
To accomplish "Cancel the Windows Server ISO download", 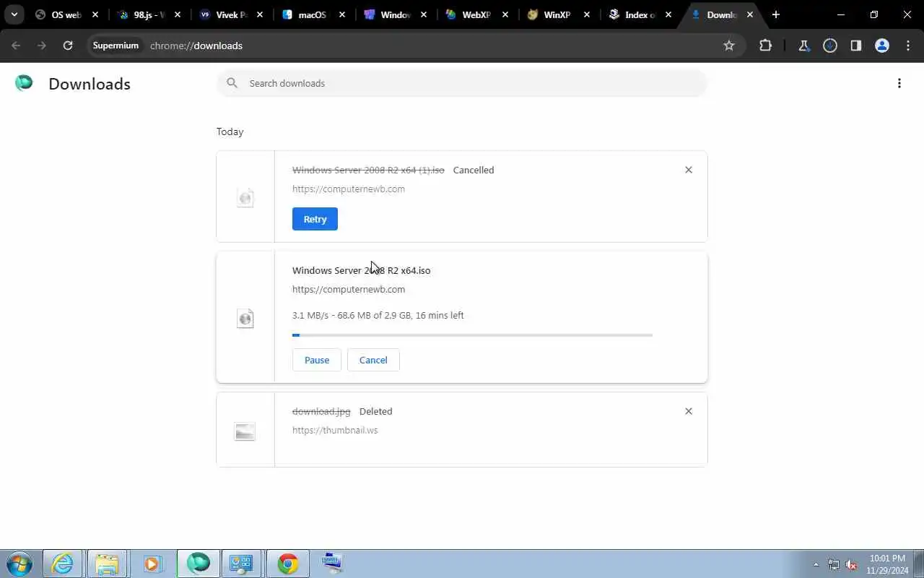I will click(373, 360).
